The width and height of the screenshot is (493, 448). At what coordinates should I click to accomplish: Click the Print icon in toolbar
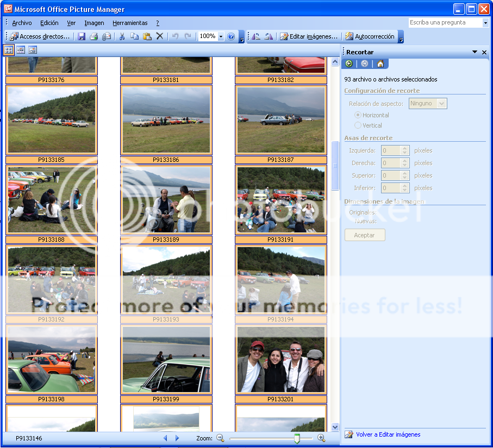93,36
